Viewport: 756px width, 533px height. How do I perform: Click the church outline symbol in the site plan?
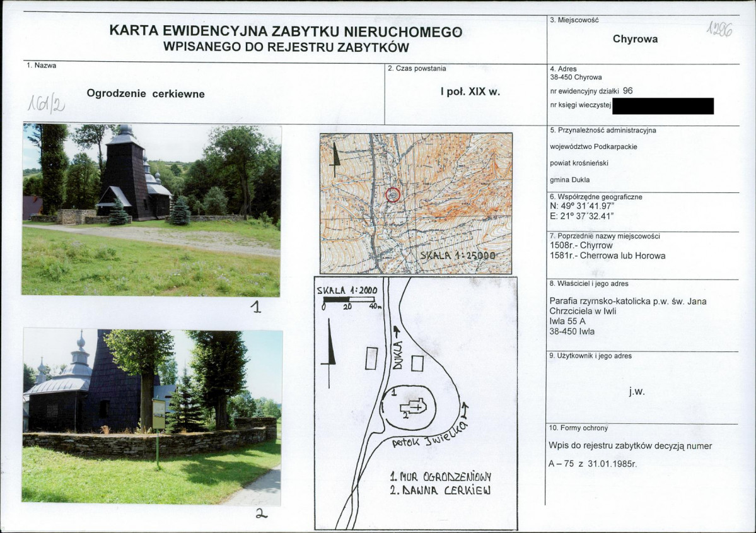(x=414, y=407)
